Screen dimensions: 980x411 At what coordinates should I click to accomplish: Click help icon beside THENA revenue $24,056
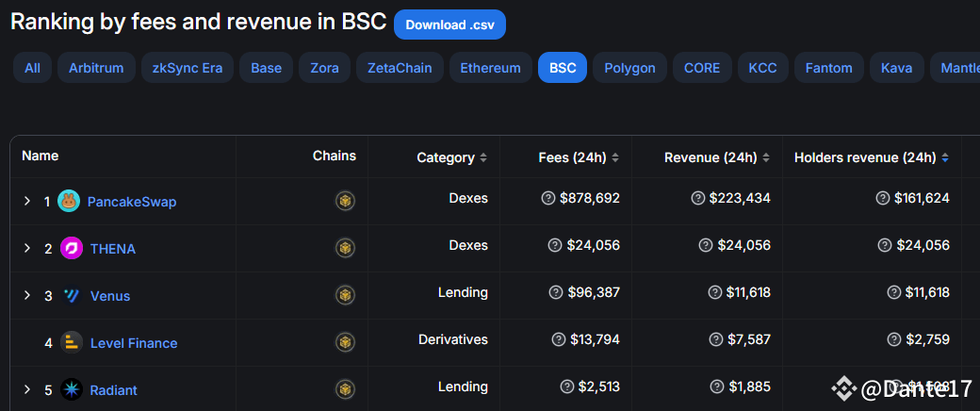[706, 245]
